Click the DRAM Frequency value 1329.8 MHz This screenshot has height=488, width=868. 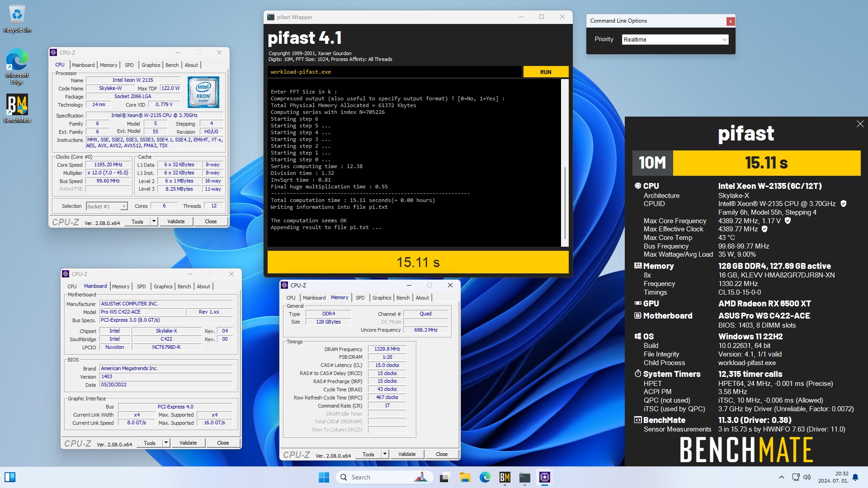387,349
